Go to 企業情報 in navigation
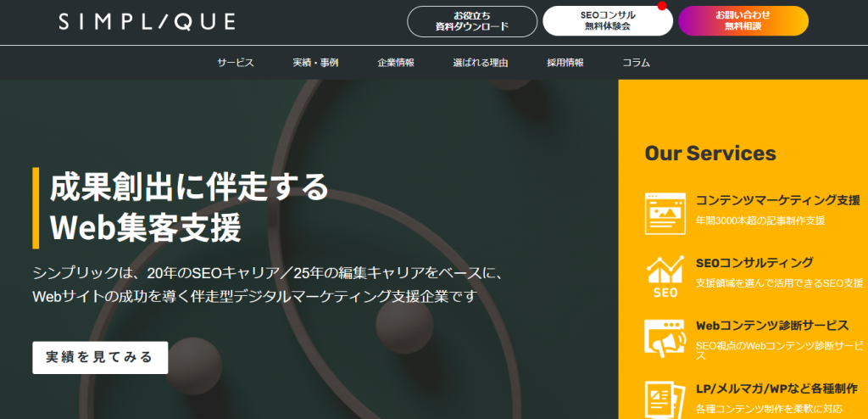Screen dimensions: 868x419 pos(396,63)
